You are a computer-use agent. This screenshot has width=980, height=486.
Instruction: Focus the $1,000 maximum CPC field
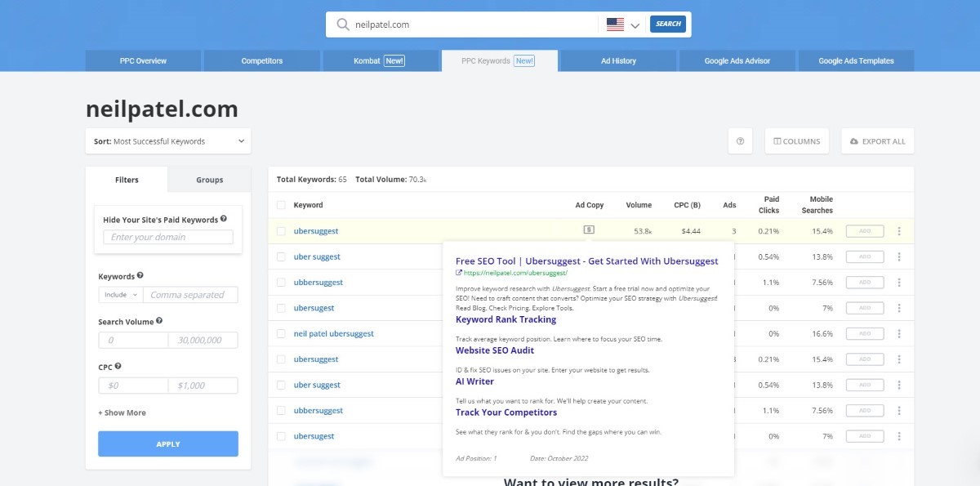pyautogui.click(x=203, y=386)
